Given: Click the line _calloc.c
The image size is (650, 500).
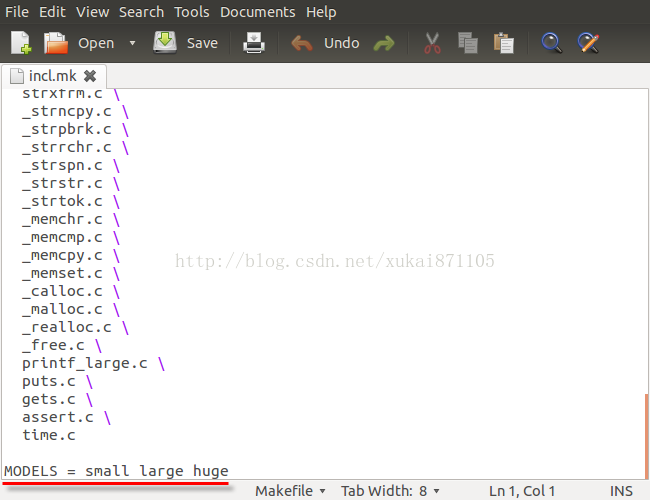Looking at the screenshot, I should pyautogui.click(x=71, y=291).
